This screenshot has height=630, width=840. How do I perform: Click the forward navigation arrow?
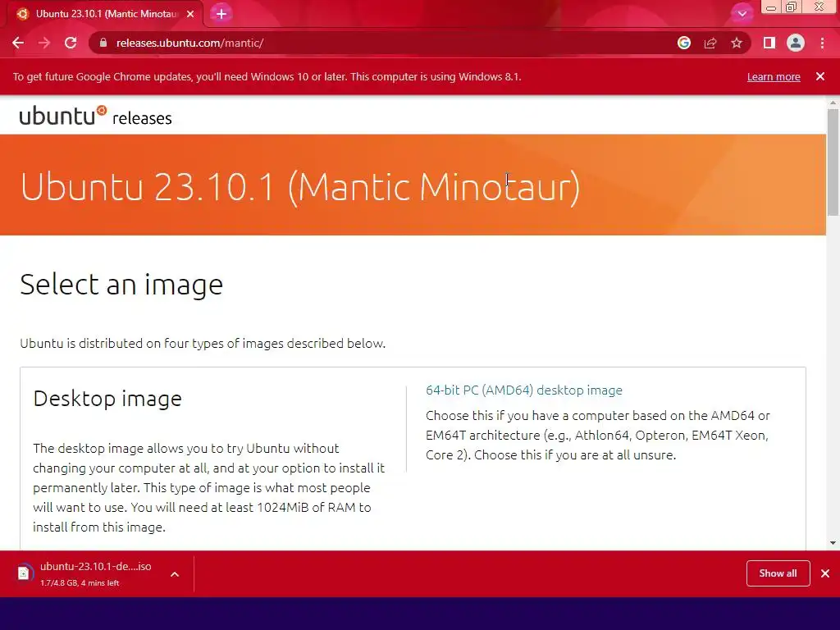tap(44, 43)
